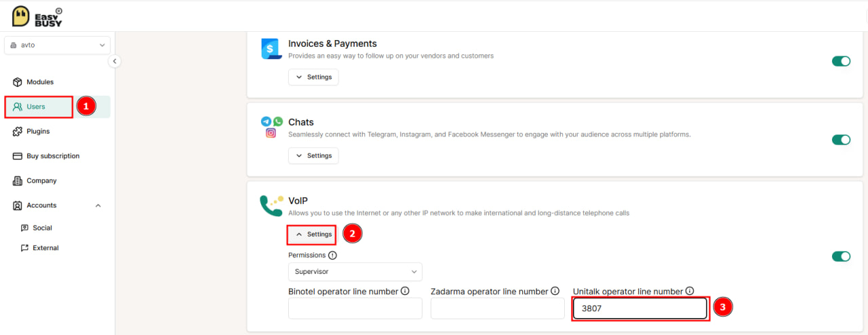Click info icon beside Binotel line number
This screenshot has width=868, height=335.
pyautogui.click(x=405, y=291)
